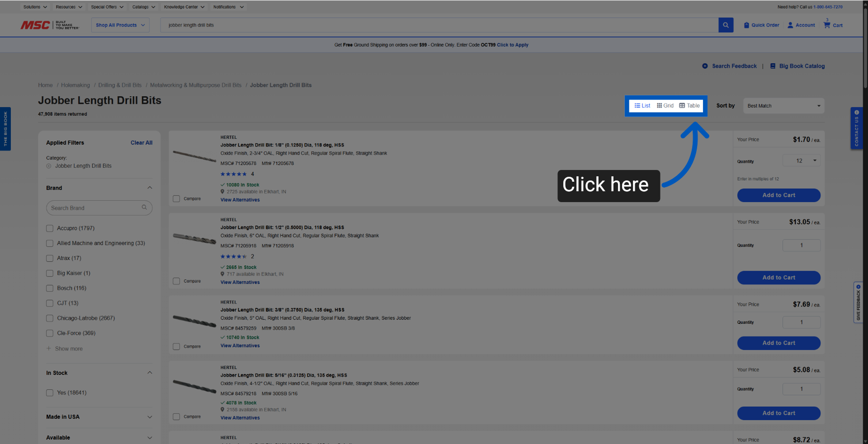Open quantity dropdown showing 12

801,161
